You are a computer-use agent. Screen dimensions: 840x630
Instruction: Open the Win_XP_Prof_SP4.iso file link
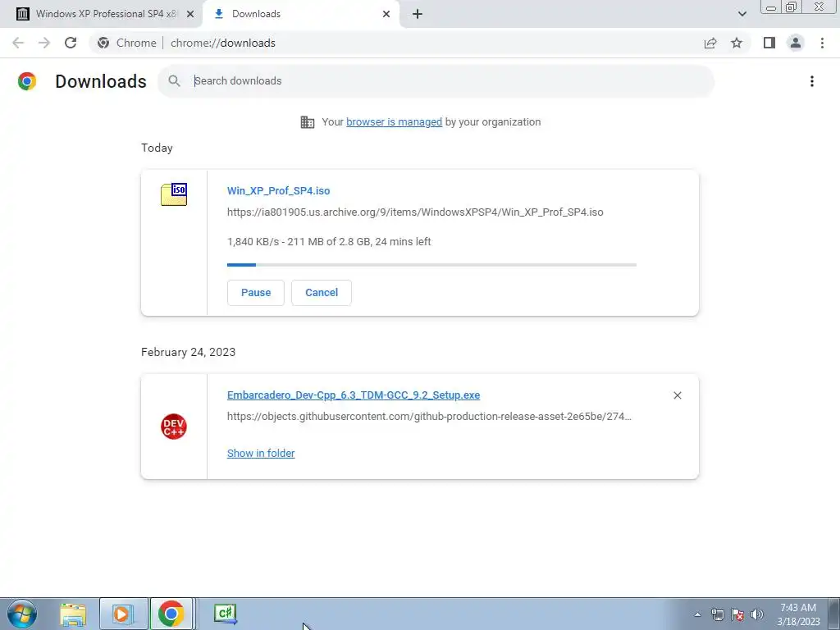pyautogui.click(x=279, y=190)
